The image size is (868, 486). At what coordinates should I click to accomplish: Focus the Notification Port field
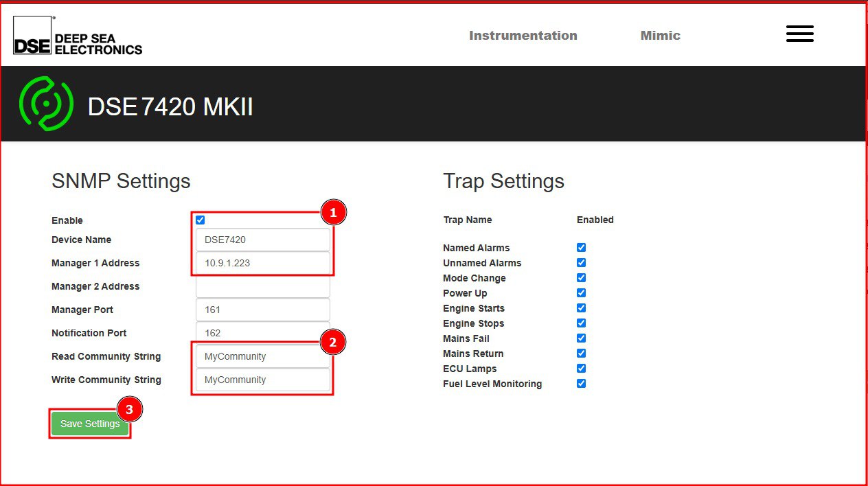tap(263, 333)
